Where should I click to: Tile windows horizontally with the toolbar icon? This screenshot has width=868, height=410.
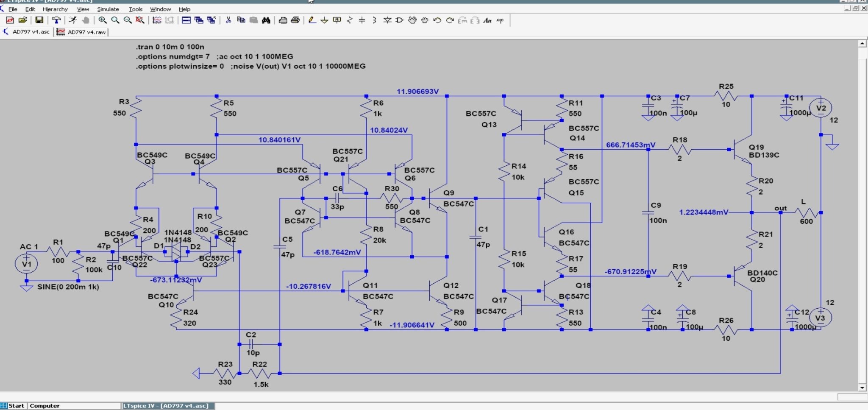pos(186,20)
